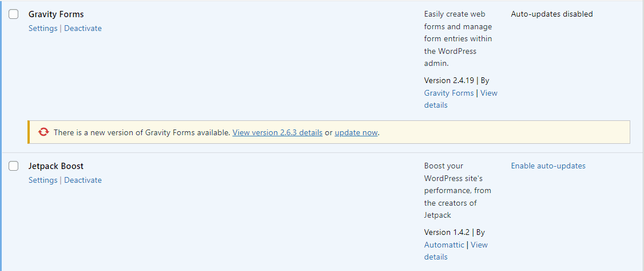Deactivate the Jetpack Boost plugin
Viewport: 644px width, 271px height.
point(83,180)
